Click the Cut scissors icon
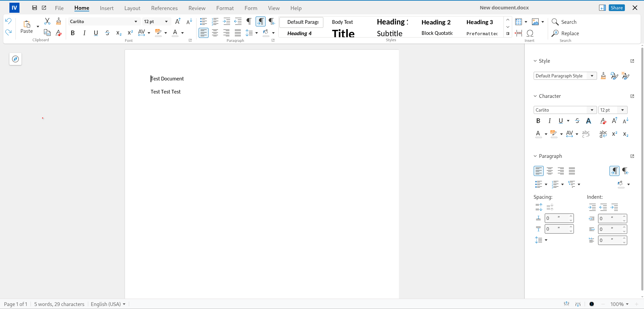Viewport: 644px width, 309px height. 47,21
